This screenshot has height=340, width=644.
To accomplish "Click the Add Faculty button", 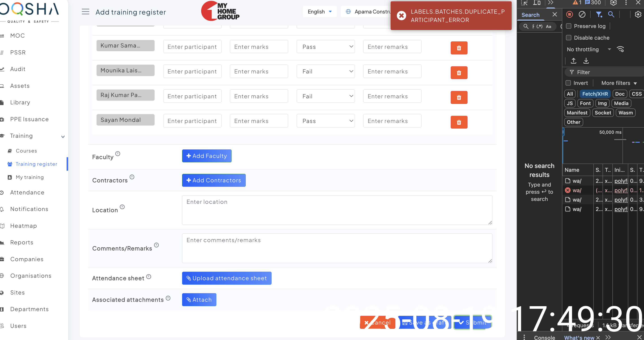I will [207, 156].
